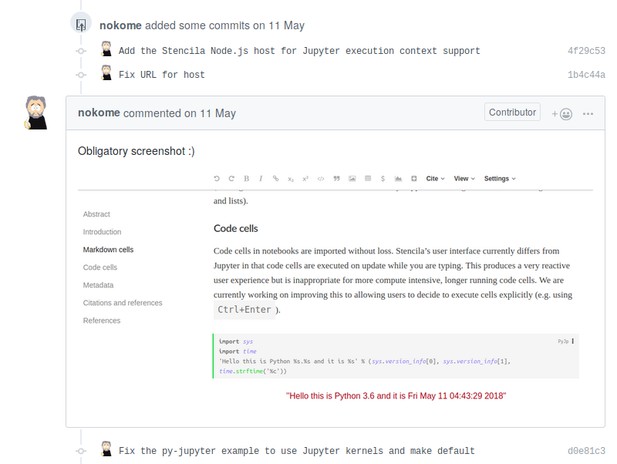Click inside the Python code cell

[395, 356]
